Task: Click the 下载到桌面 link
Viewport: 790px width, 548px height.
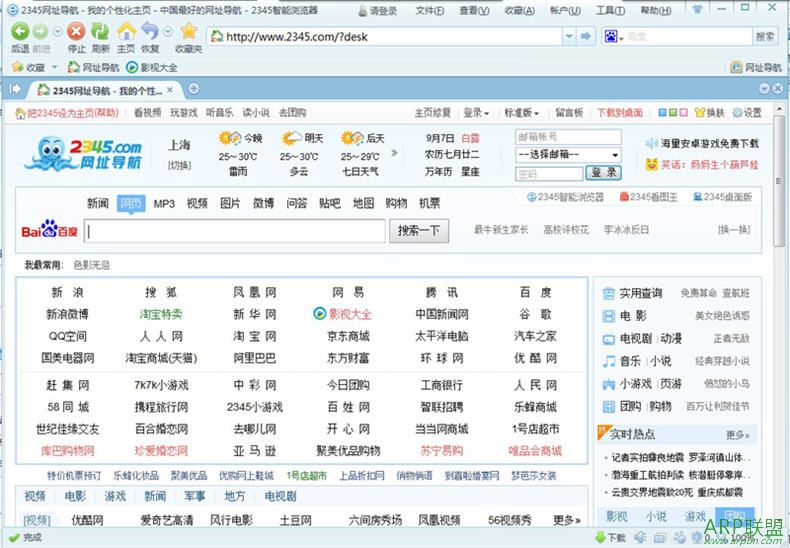Action: point(620,113)
